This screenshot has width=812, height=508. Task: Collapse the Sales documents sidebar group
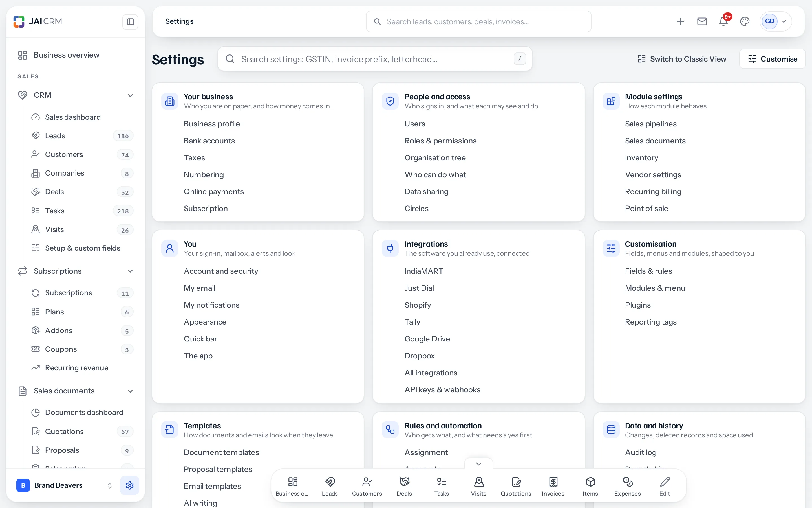(130, 391)
